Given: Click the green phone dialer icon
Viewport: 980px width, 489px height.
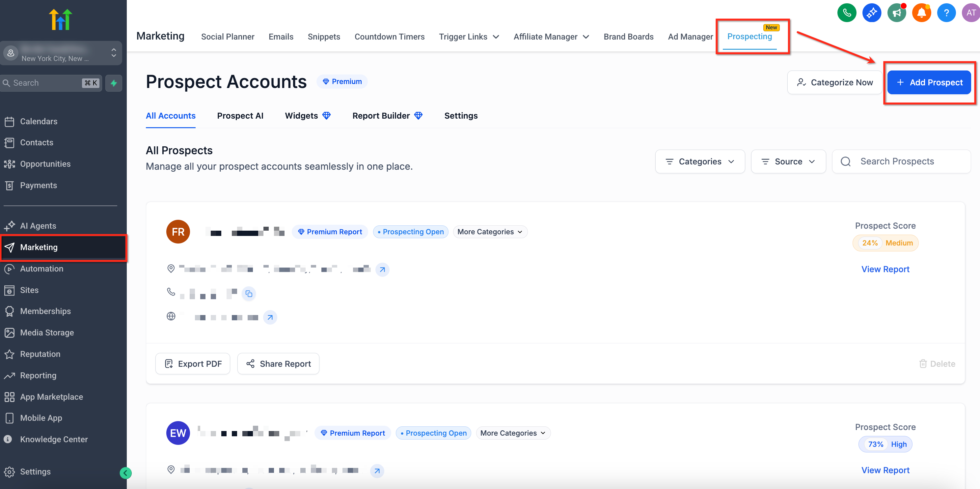Looking at the screenshot, I should tap(846, 13).
